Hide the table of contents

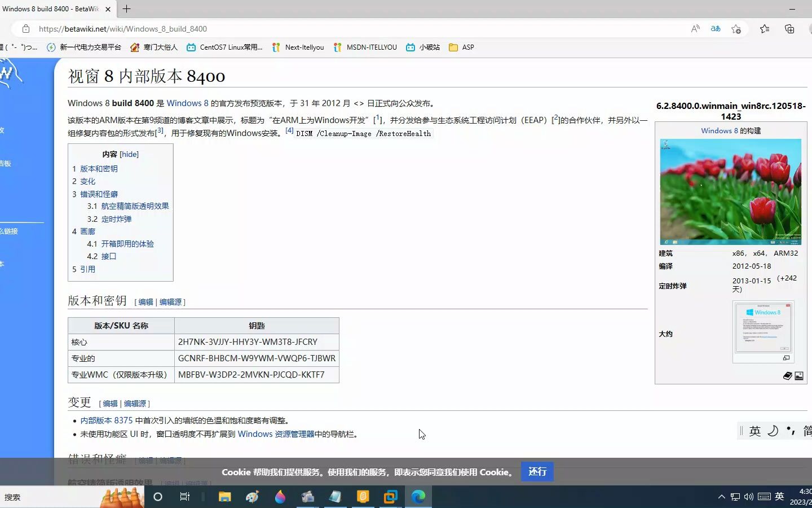[x=129, y=154]
